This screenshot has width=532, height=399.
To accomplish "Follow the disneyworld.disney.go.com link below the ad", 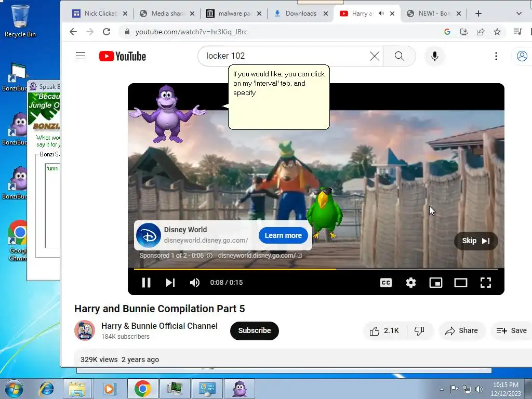I will pyautogui.click(x=260, y=256).
